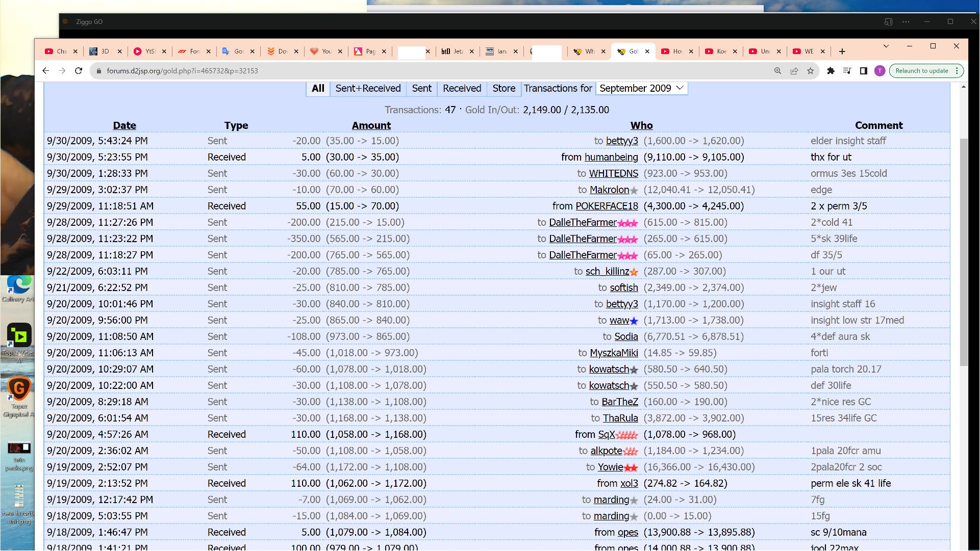Open the browser tab list chevron
The height and width of the screenshot is (551, 980).
[x=886, y=46]
